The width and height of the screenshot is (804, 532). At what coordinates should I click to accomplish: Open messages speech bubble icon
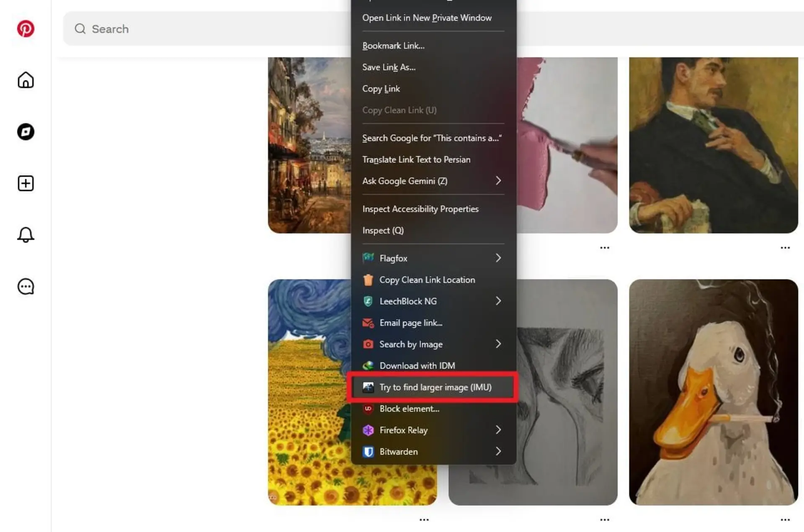pos(26,287)
